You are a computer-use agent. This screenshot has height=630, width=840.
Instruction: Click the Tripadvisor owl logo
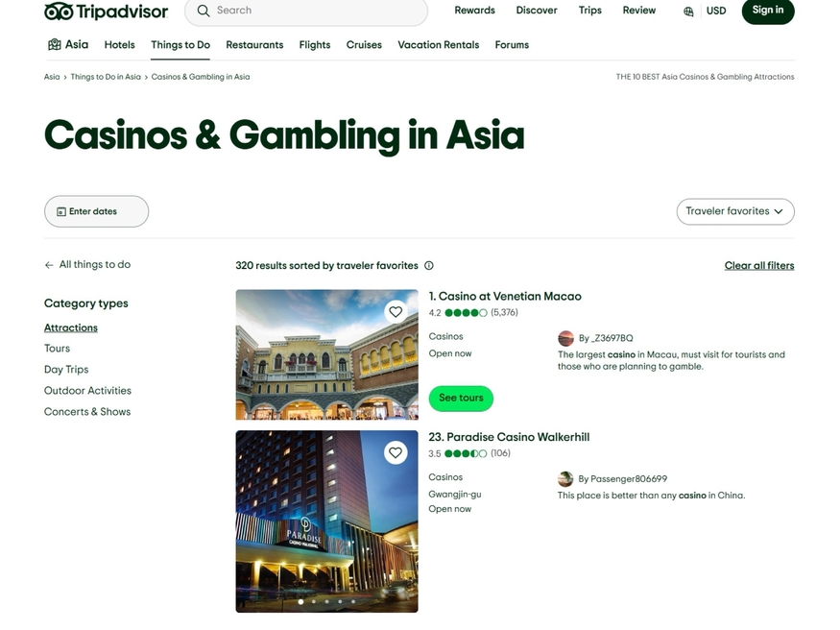[x=59, y=11]
